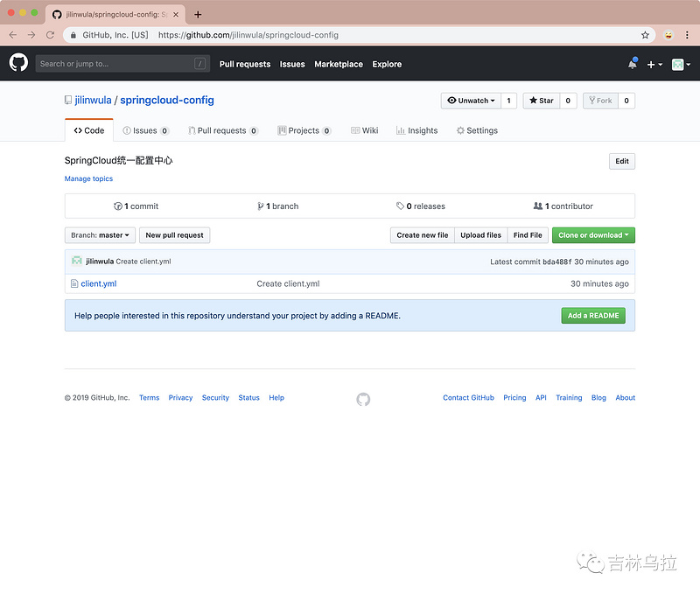Go back in browser history
700x594 pixels.
pos(13,35)
